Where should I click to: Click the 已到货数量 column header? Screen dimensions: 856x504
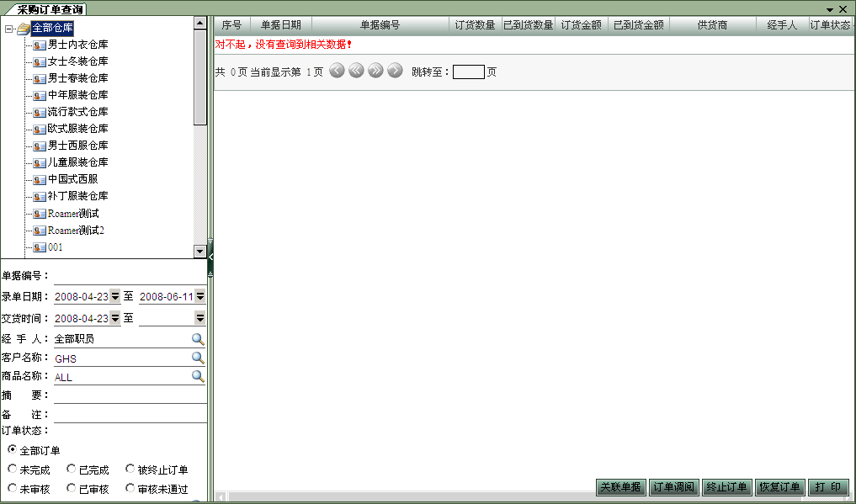click(x=529, y=25)
